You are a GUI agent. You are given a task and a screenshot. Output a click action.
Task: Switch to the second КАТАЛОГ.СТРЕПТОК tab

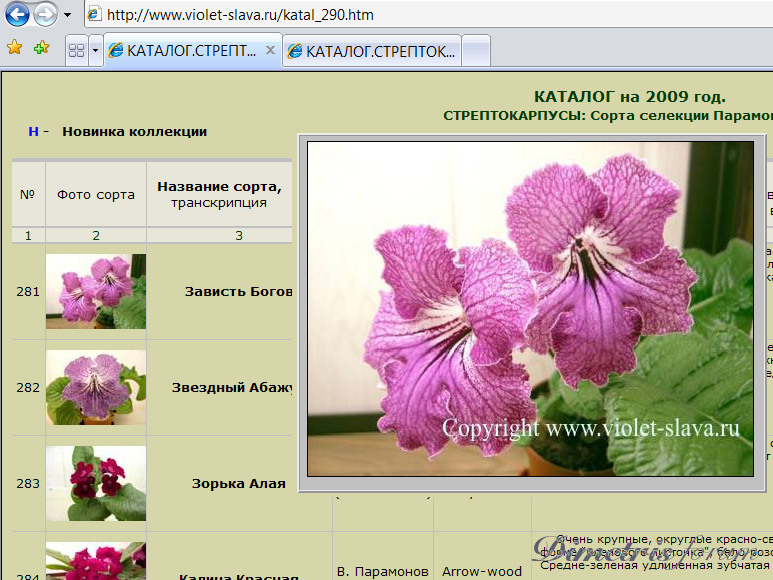click(x=372, y=50)
